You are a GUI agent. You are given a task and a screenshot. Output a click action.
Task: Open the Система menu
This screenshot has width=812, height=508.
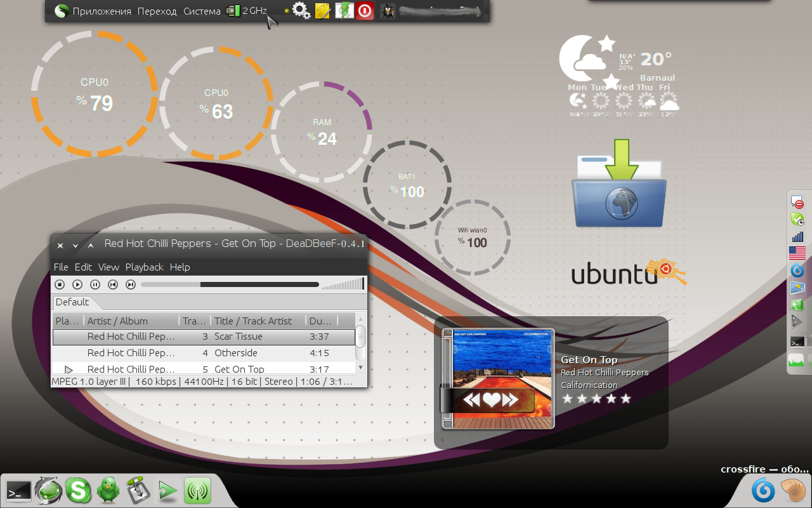(x=202, y=11)
